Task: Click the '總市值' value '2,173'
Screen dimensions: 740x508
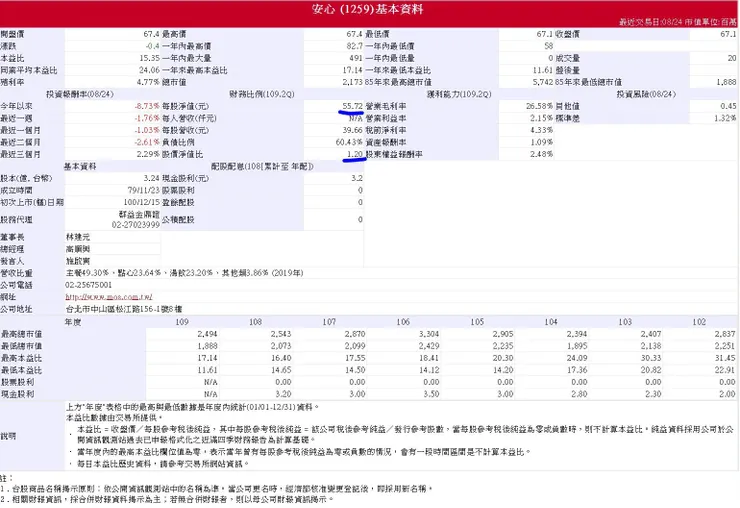Action: point(353,82)
